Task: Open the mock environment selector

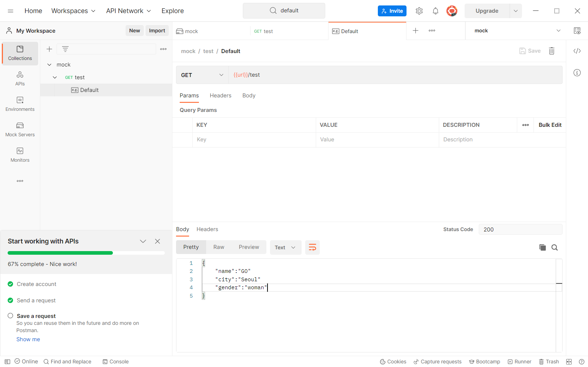Action: (517, 31)
